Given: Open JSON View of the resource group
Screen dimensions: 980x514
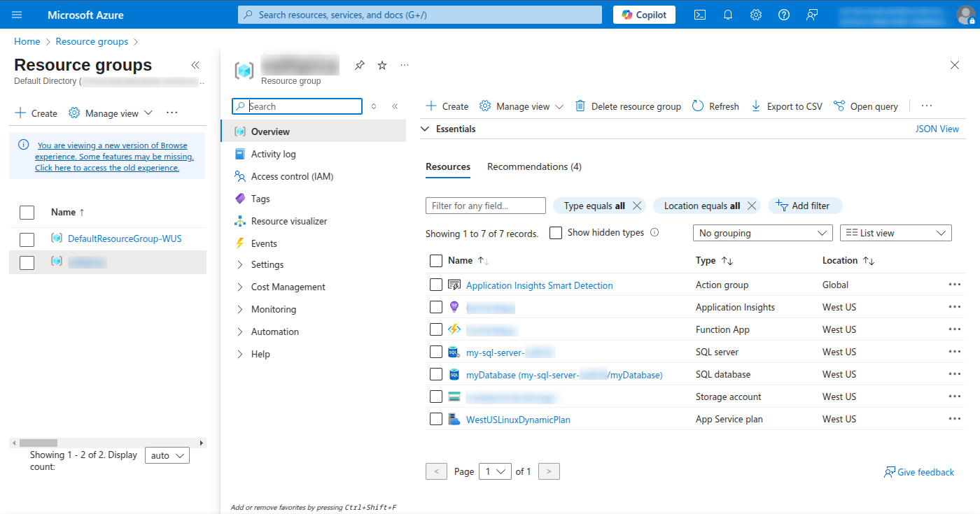Looking at the screenshot, I should point(937,129).
